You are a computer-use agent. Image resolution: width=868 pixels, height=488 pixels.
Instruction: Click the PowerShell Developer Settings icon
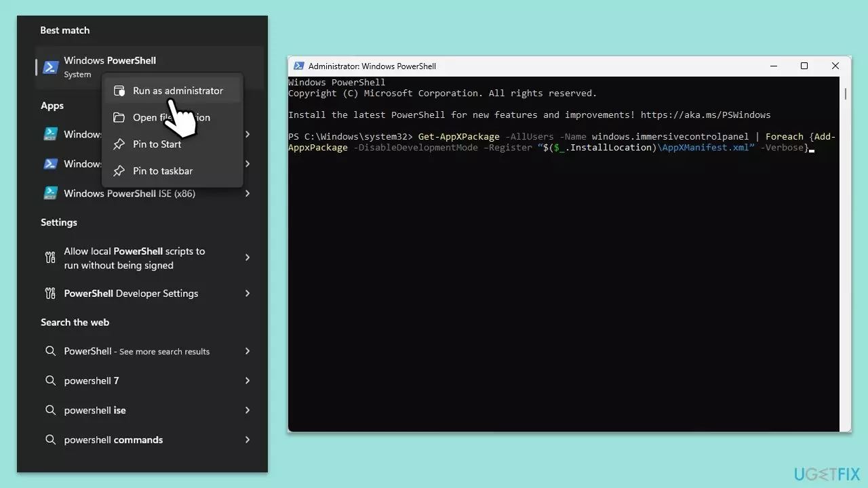[50, 293]
